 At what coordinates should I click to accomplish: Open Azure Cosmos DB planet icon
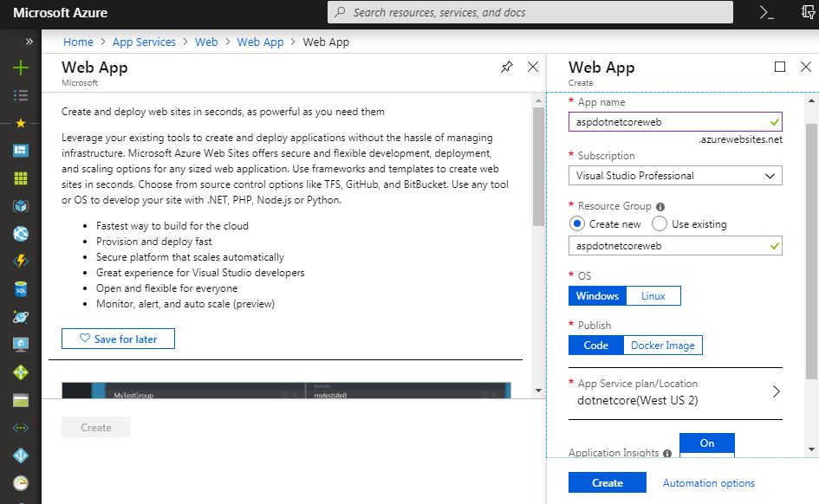tap(21, 317)
